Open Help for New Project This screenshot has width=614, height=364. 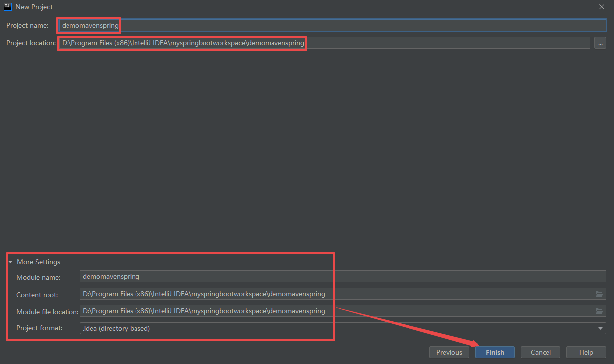(x=586, y=352)
